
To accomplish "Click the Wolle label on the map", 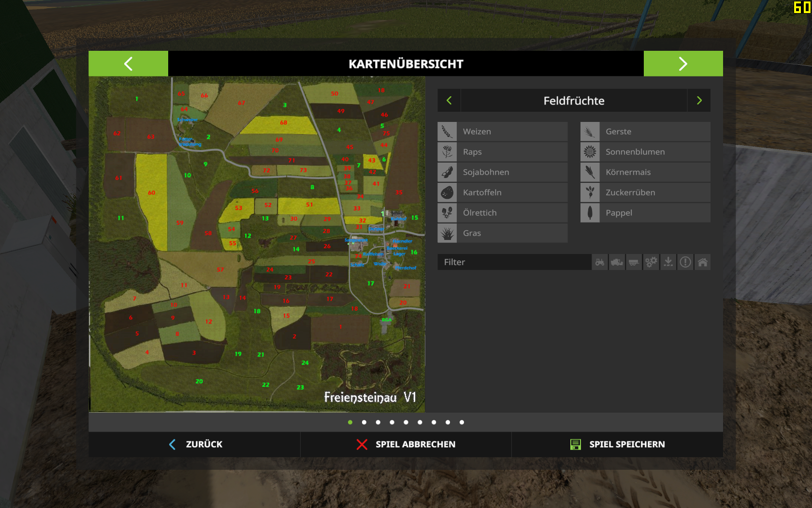I will click(x=379, y=264).
